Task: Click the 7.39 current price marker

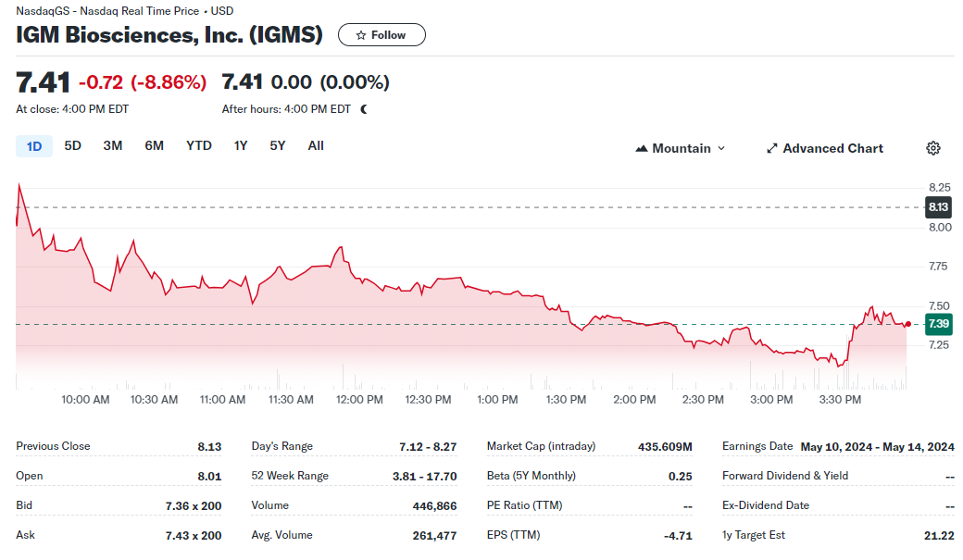Action: [938, 324]
